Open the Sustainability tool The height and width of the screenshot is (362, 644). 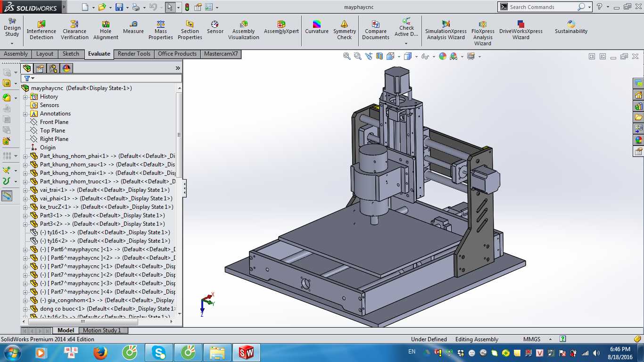click(x=571, y=27)
